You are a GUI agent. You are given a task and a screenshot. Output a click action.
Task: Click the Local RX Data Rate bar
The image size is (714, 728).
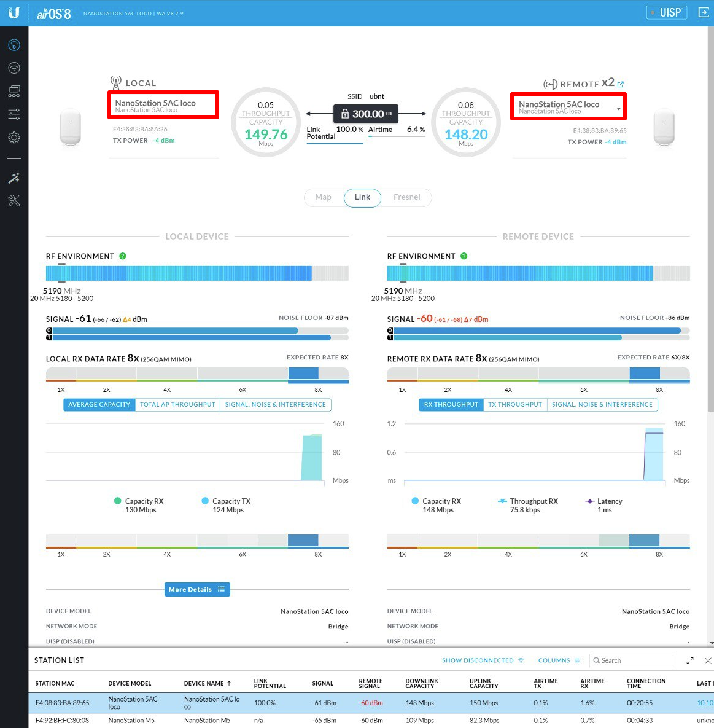point(197,375)
